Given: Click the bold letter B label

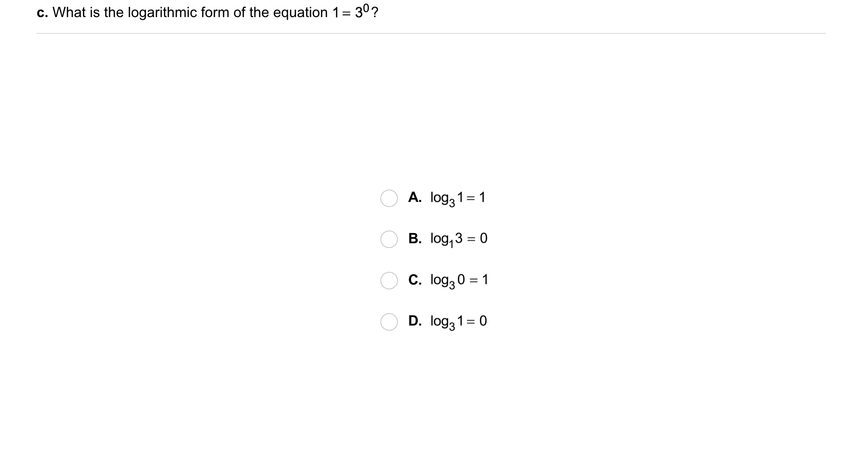Looking at the screenshot, I should click(x=415, y=239).
